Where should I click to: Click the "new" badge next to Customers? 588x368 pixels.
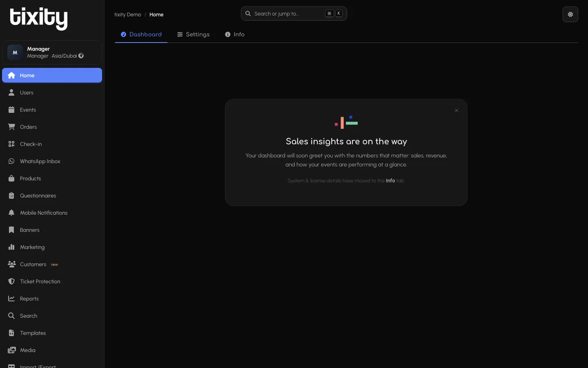[x=54, y=265]
